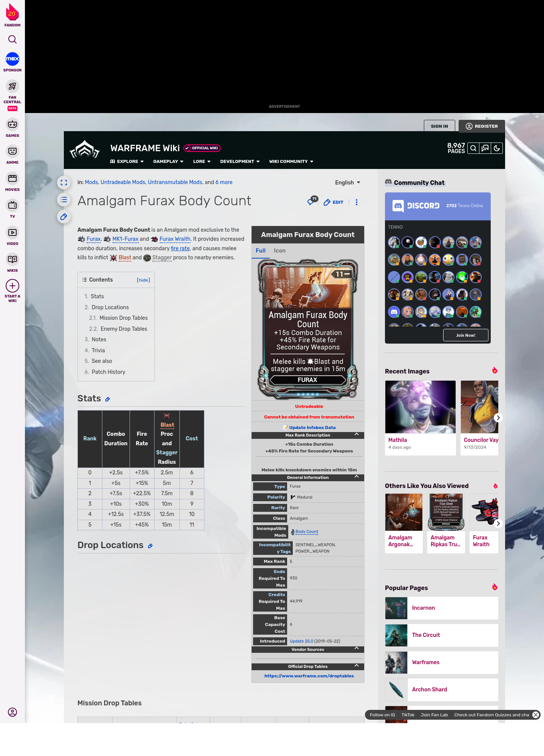Close the bottom Fandom notification bar
Image resolution: width=544 pixels, height=756 pixels.
[536, 715]
